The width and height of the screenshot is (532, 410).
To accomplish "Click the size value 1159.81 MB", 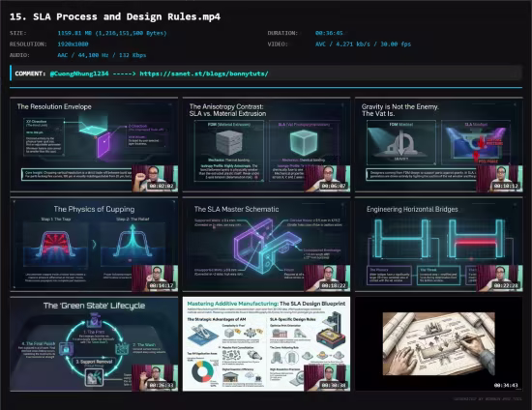I will tap(112, 33).
